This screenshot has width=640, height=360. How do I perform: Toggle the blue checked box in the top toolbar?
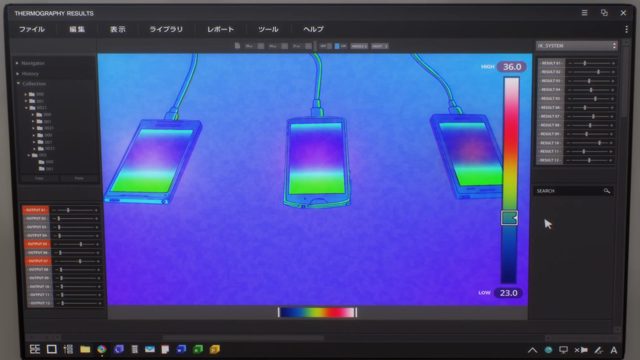coord(337,46)
